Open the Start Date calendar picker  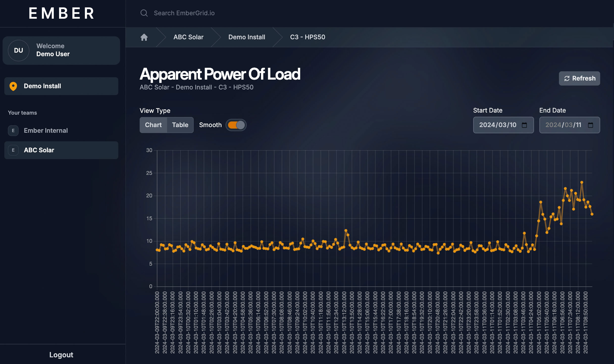point(525,125)
